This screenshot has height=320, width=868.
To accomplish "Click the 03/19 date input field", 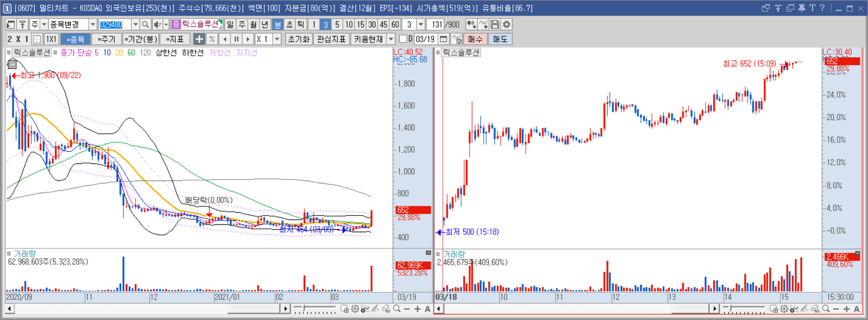I will [x=425, y=39].
